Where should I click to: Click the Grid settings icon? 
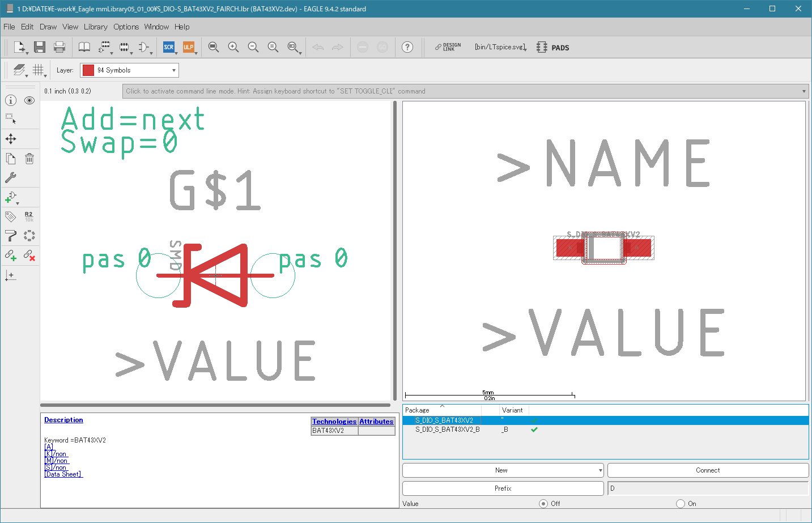39,70
